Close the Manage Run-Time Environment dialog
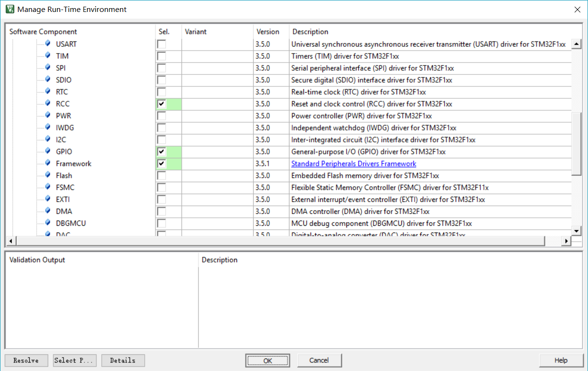Screen dimensions: 588x371 pyautogui.click(x=577, y=9)
